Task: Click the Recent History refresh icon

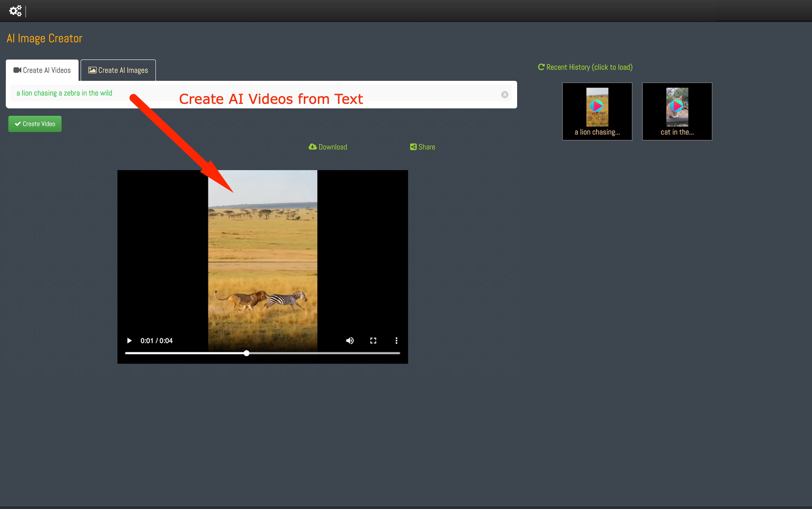Action: pos(541,67)
